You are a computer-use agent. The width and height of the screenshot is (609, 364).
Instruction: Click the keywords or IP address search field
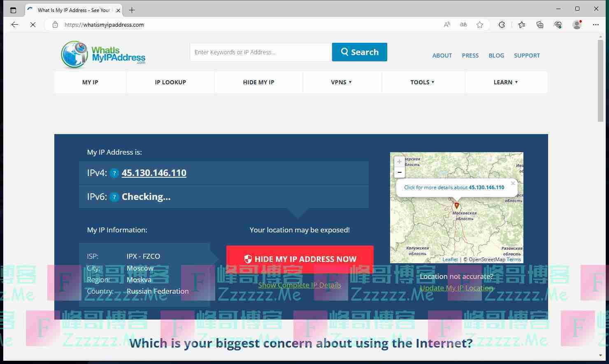coord(260,52)
